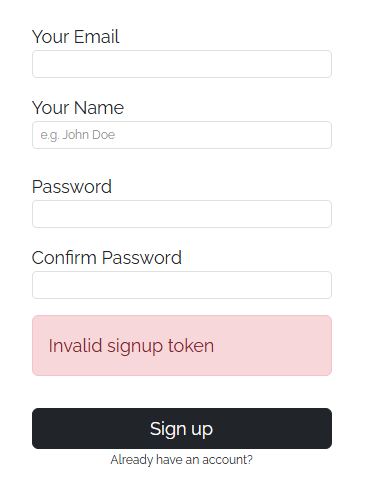
Task: Click the Invalid signup token alert box
Action: coord(182,345)
